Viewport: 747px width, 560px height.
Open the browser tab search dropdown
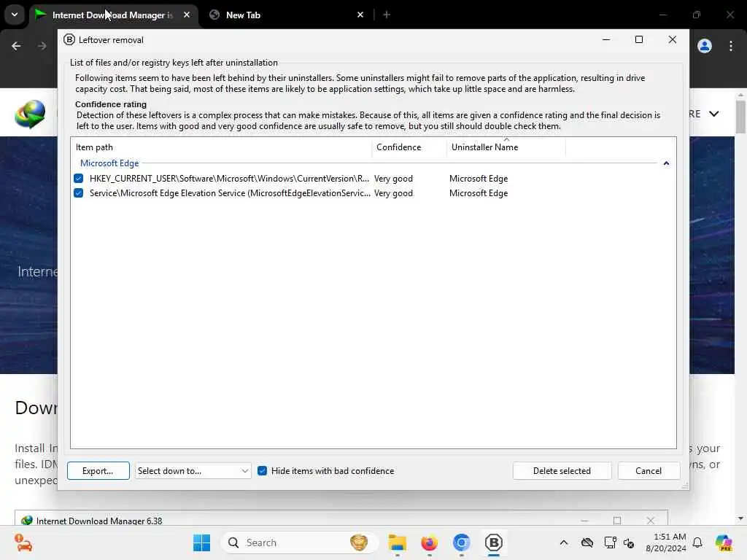[x=15, y=15]
